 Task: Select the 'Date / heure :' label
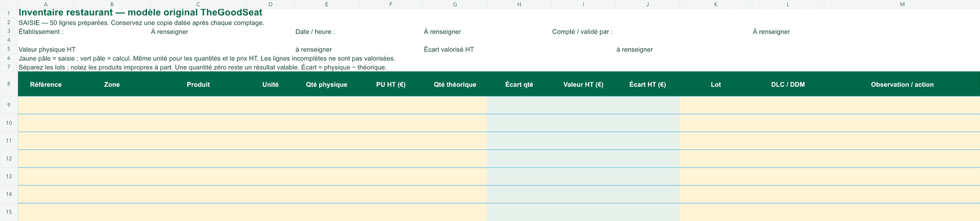(315, 32)
